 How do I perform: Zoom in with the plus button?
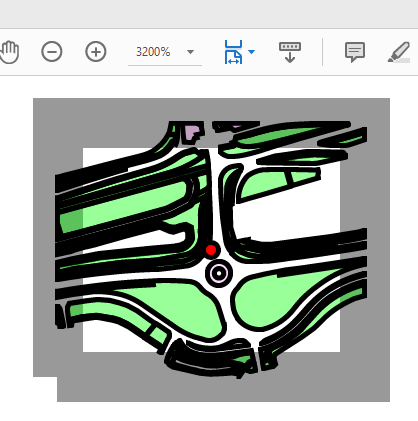coord(96,52)
